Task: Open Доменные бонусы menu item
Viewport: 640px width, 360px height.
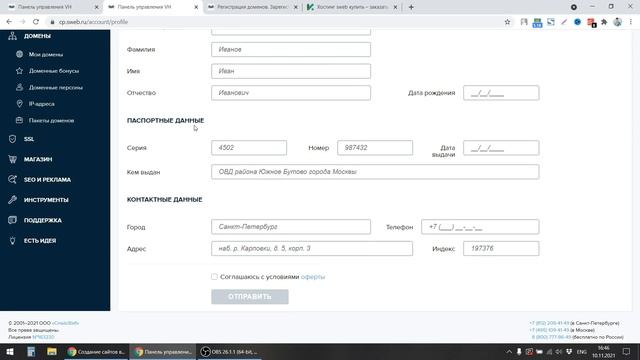Action: (54, 71)
